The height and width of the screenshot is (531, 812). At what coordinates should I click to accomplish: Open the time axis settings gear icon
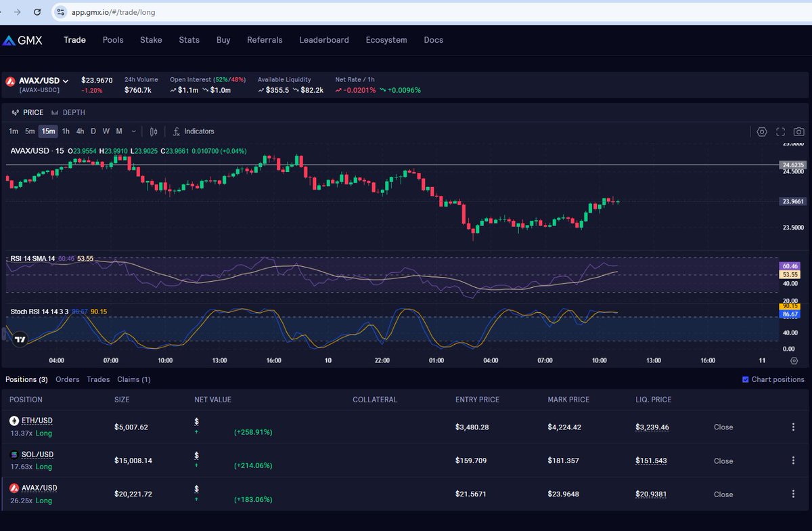(x=794, y=360)
